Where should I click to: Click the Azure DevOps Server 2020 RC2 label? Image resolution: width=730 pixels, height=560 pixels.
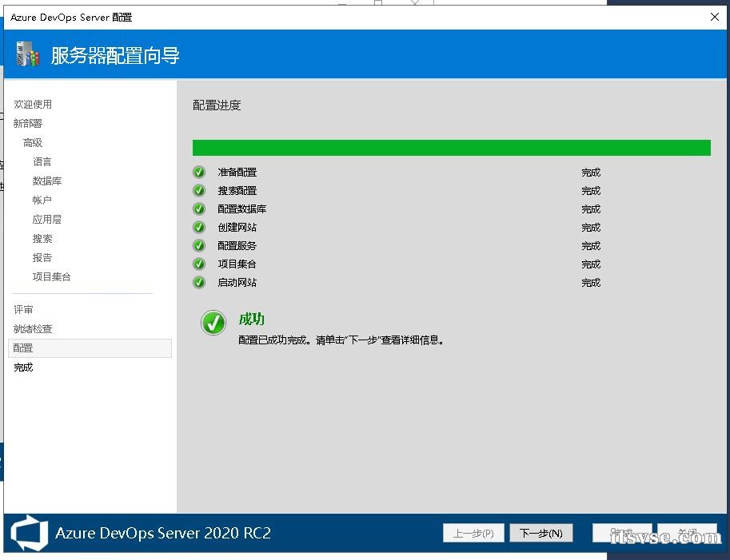click(x=163, y=533)
